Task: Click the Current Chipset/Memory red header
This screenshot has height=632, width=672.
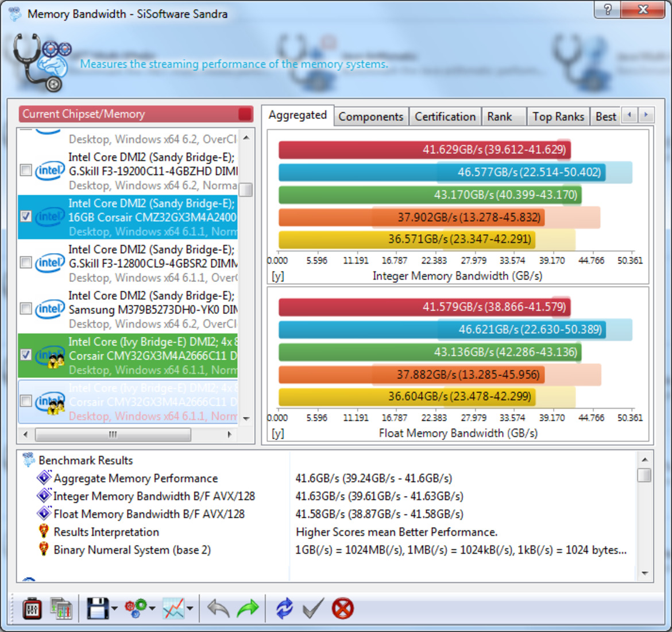Action: (136, 114)
